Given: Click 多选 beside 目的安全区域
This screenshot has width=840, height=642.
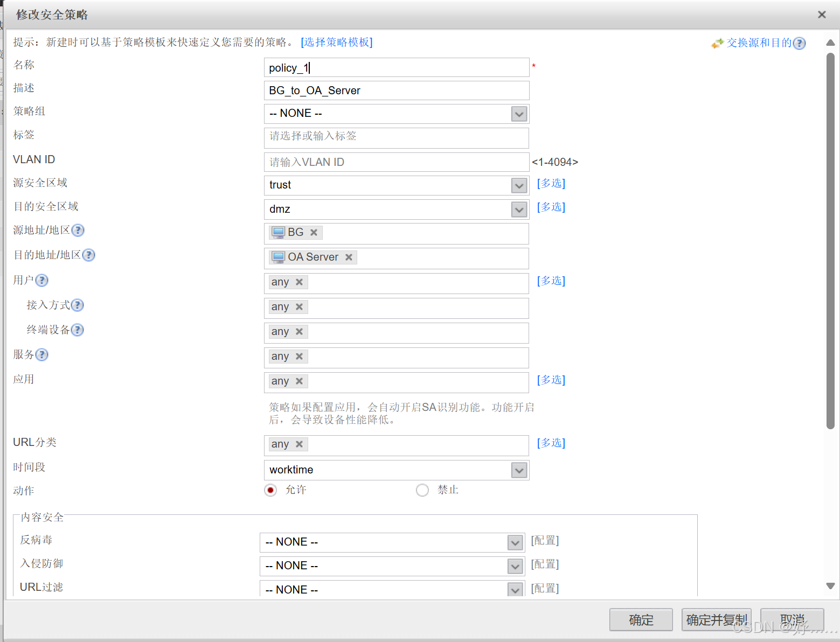Looking at the screenshot, I should 551,207.
